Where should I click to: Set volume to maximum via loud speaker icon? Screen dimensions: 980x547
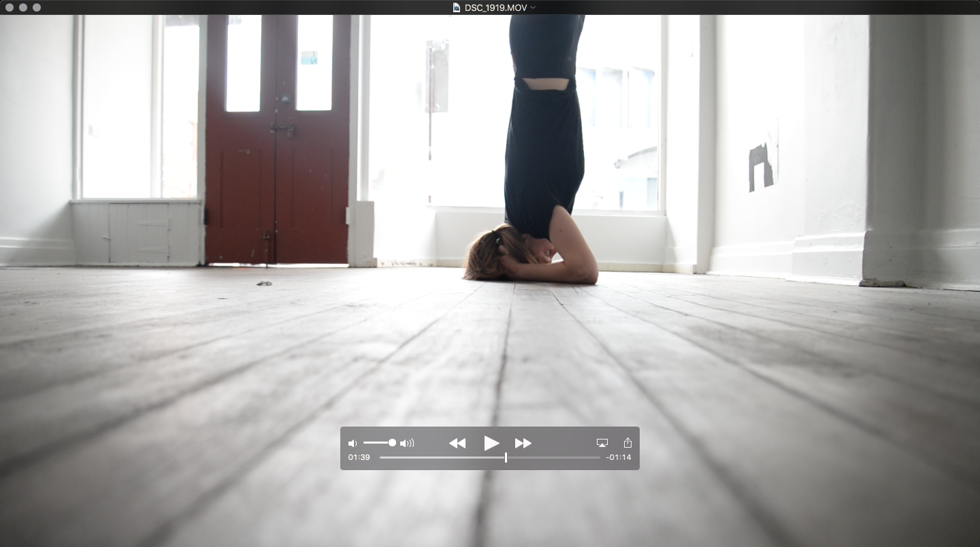[x=407, y=444]
